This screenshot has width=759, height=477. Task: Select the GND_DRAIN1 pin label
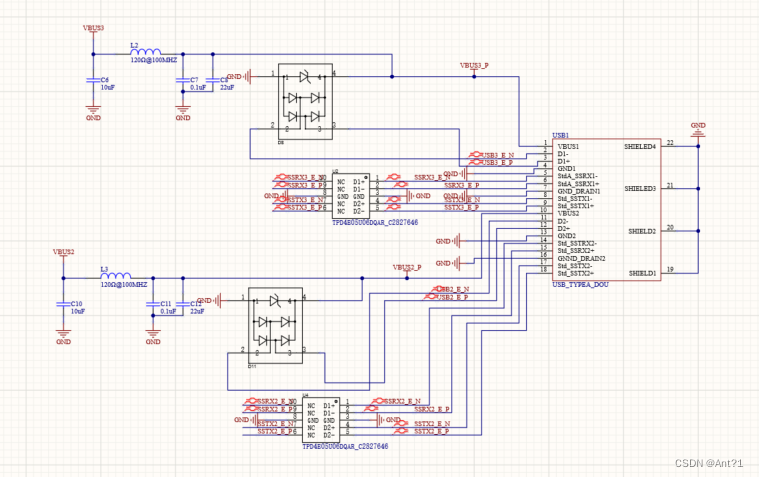(579, 191)
